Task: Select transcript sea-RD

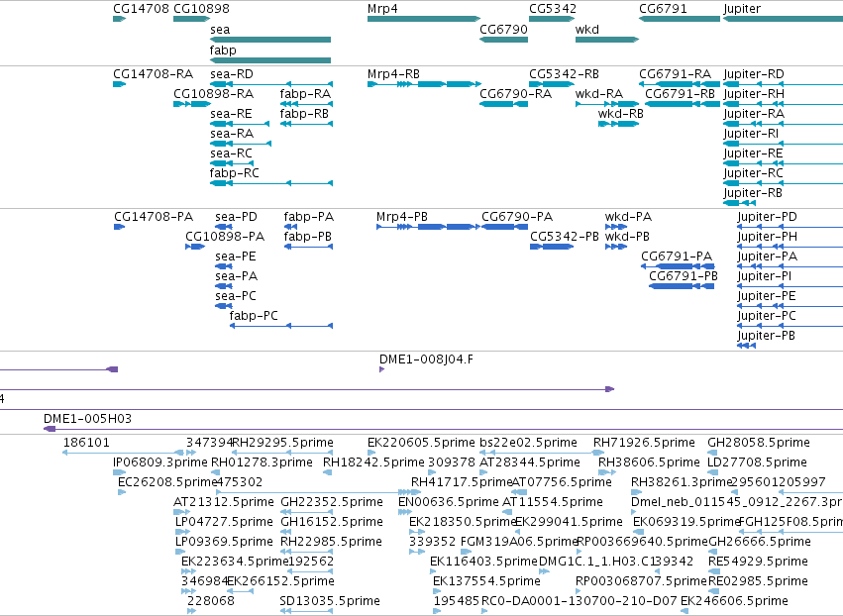Action: [x=271, y=84]
